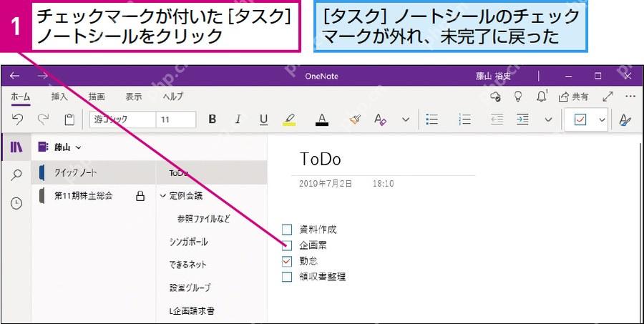Click the lock icon on 第11期株主総会

140,196
